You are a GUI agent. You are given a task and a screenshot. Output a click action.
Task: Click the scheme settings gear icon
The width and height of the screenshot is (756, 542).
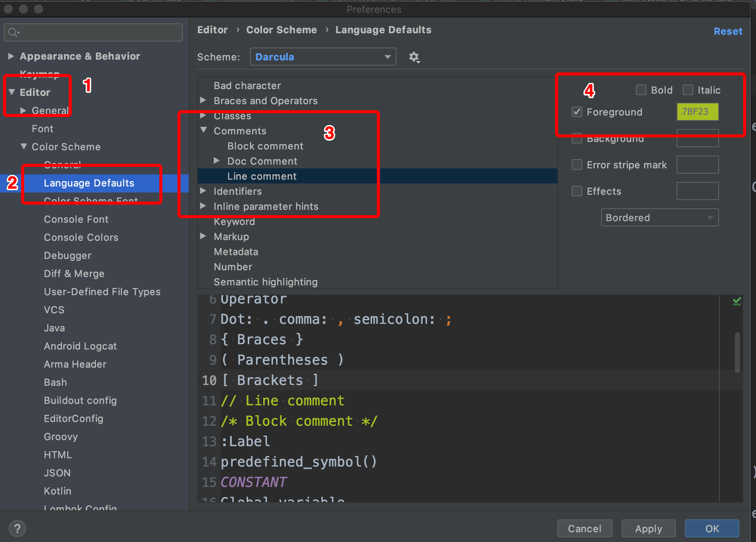(414, 57)
